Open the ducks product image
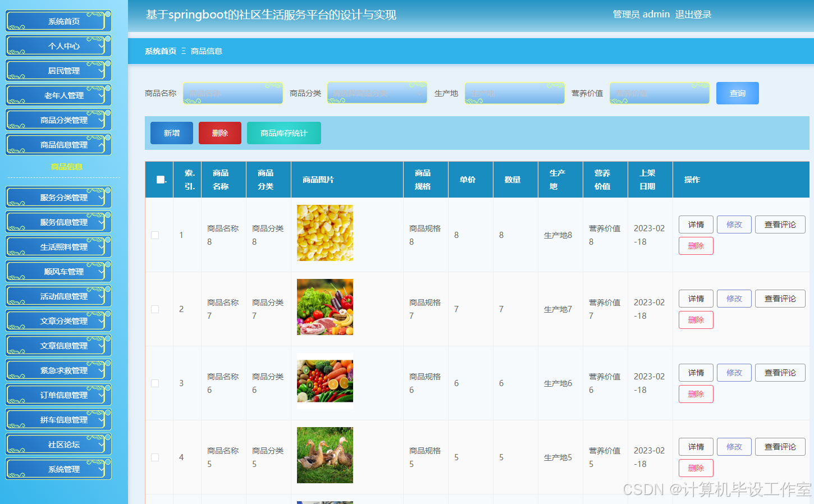This screenshot has height=504, width=814. tap(325, 455)
